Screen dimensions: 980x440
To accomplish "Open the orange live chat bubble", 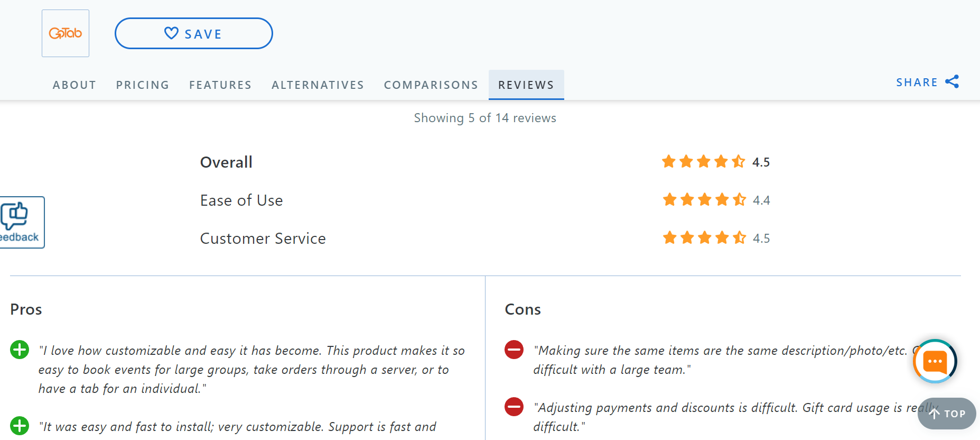I will click(935, 361).
